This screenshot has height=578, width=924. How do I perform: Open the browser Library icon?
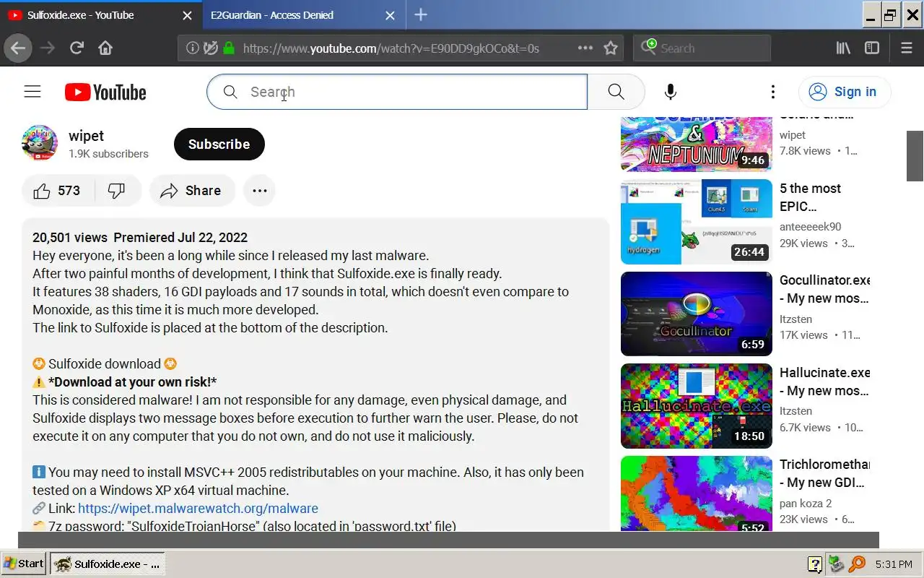[x=843, y=48]
